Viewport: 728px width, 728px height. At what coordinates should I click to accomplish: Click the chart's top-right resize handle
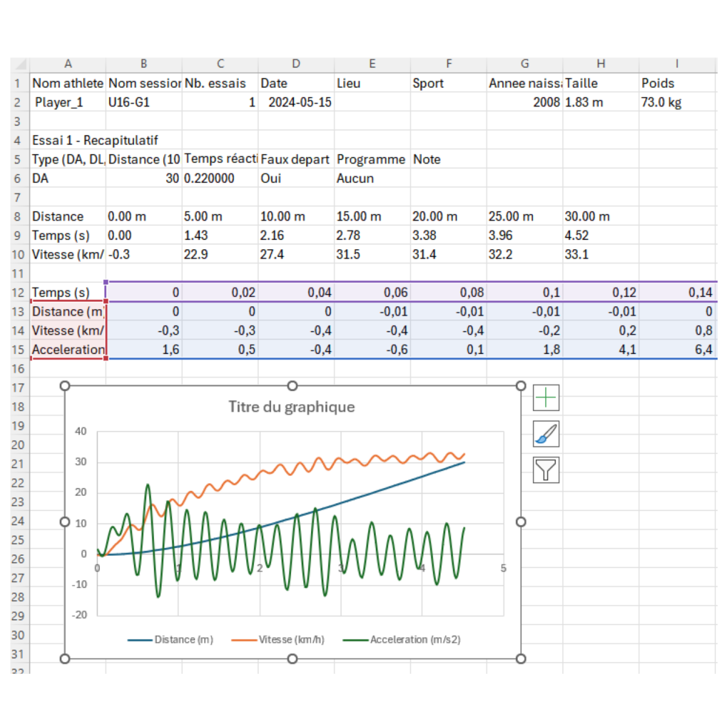coord(521,386)
